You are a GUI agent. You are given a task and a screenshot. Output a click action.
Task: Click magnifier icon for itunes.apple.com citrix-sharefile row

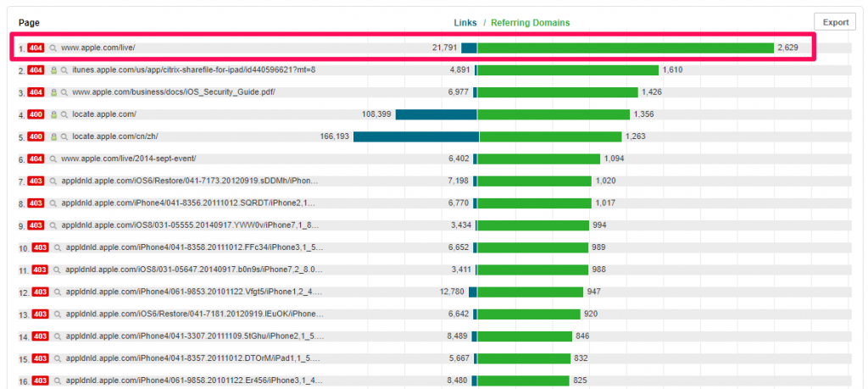(64, 70)
